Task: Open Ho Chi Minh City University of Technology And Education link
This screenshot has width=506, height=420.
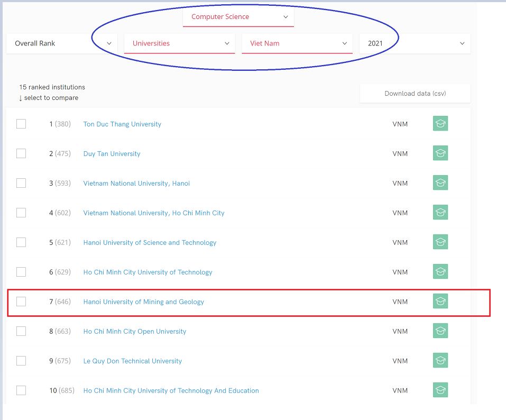Action: [171, 390]
